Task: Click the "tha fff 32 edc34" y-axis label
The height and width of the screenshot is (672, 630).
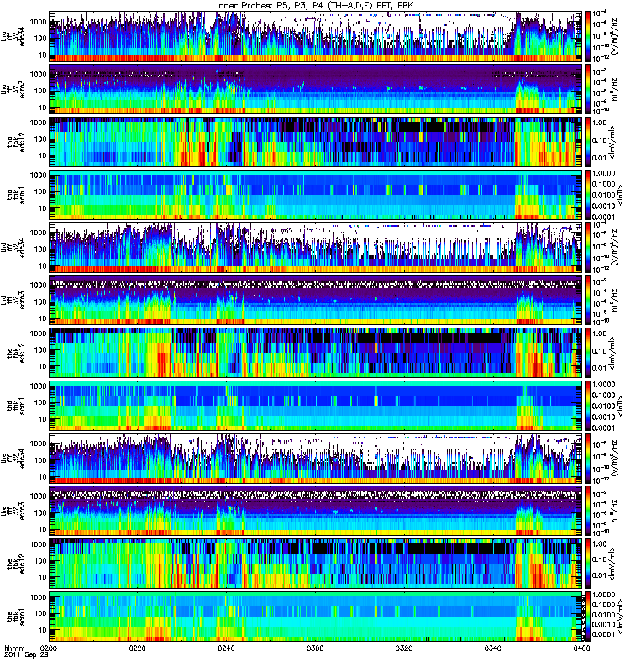Action: click(13, 37)
